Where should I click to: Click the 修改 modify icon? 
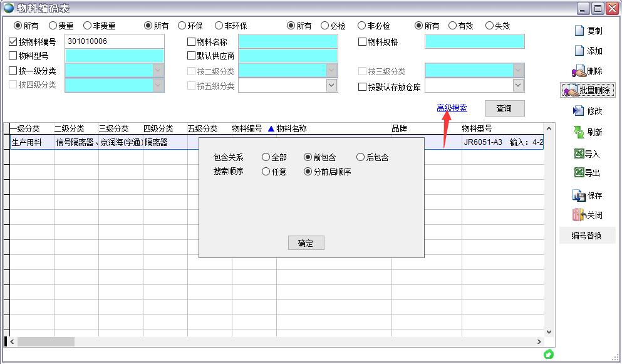click(588, 110)
